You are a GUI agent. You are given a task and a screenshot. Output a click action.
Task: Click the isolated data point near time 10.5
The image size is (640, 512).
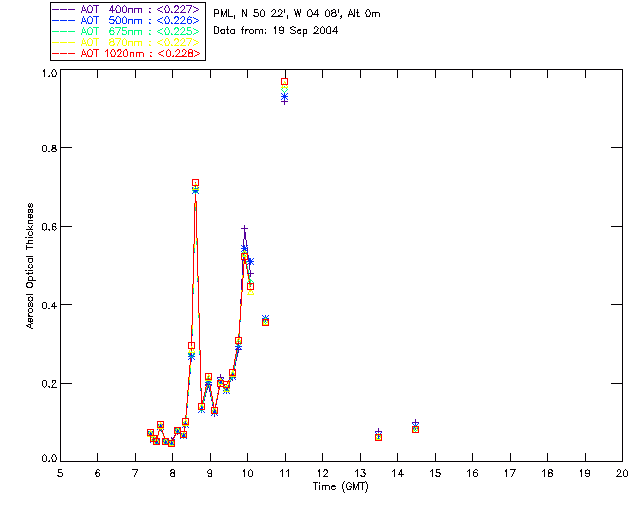click(265, 321)
